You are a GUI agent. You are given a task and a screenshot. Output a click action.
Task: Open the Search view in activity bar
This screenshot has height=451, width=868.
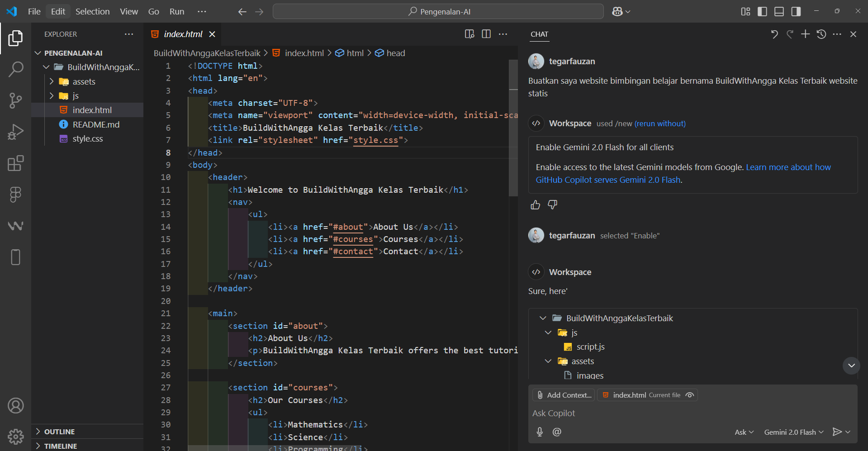[15, 69]
